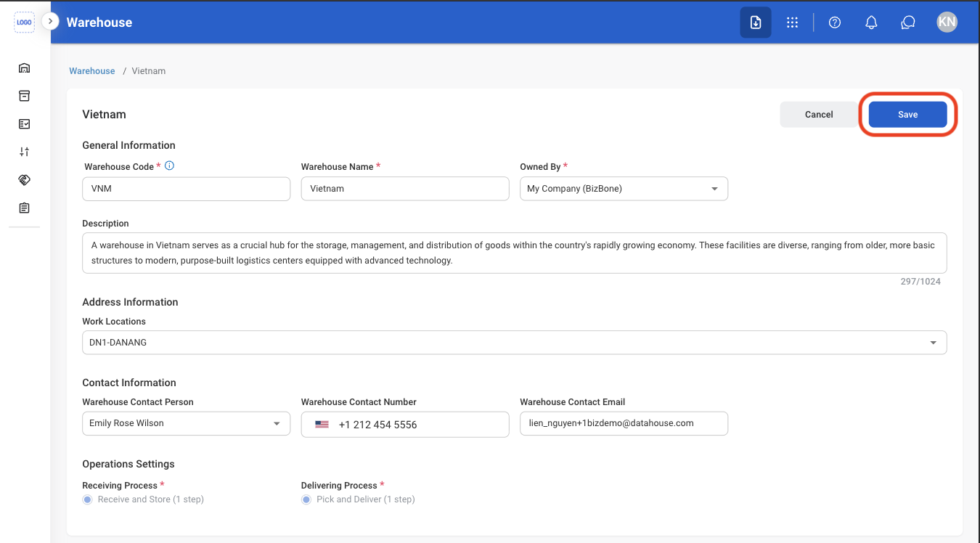Open the warehouse icon in sidebar
Viewport: 980px width, 543px height.
(24, 68)
